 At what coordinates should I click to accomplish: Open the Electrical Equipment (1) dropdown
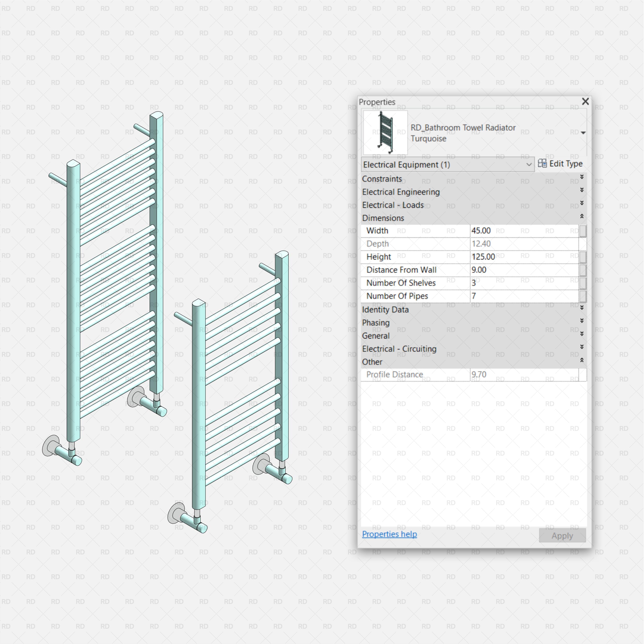click(x=529, y=164)
